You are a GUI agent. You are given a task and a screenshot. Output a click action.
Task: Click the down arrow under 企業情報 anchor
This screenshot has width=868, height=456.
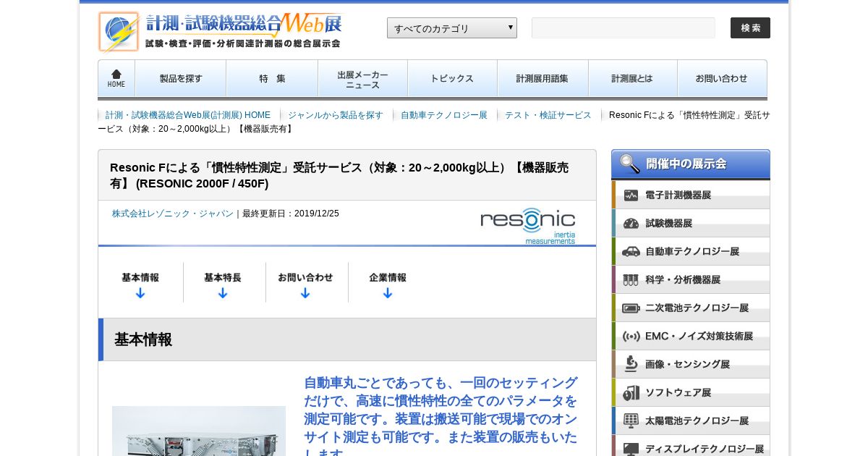[388, 293]
